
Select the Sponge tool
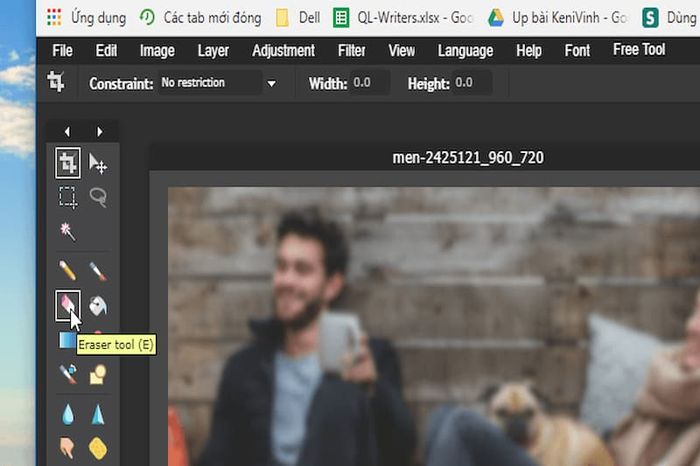coord(98,448)
